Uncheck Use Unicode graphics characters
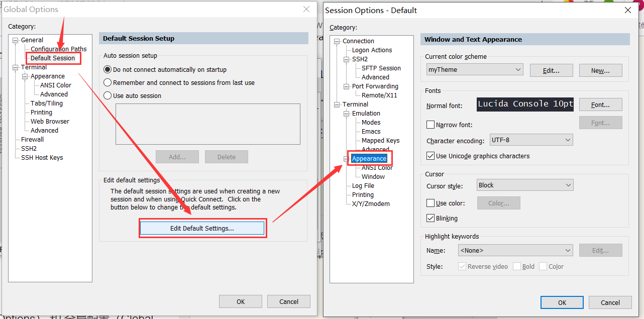 (x=431, y=156)
